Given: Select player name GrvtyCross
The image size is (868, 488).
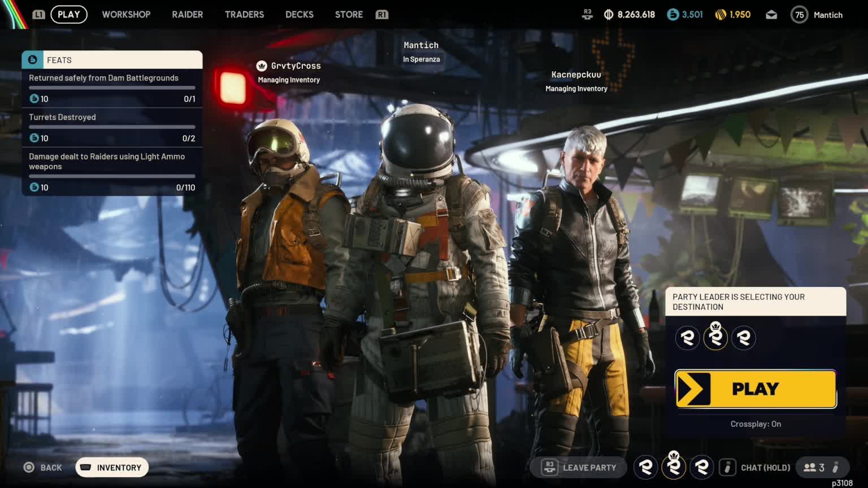Looking at the screenshot, I should click(296, 66).
